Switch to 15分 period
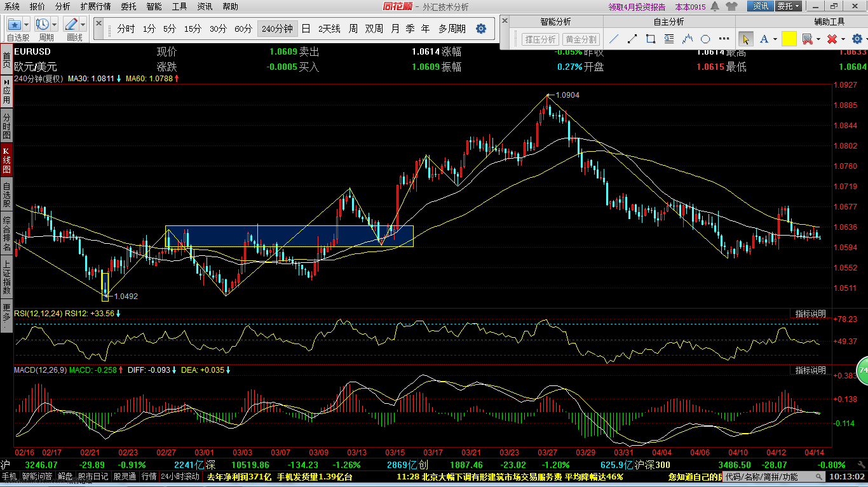This screenshot has height=487, width=868. [193, 29]
